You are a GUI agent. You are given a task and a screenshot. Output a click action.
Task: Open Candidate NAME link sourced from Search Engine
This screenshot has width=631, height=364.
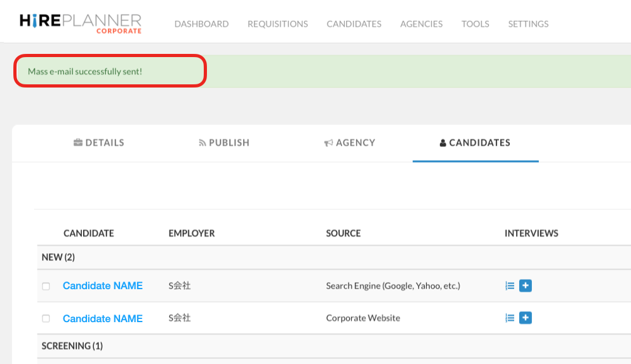point(103,286)
